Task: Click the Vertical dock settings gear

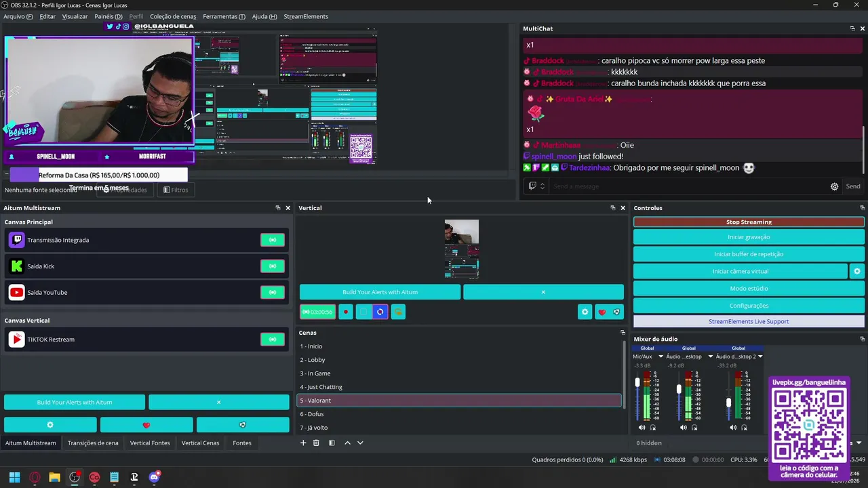Action: (x=585, y=312)
